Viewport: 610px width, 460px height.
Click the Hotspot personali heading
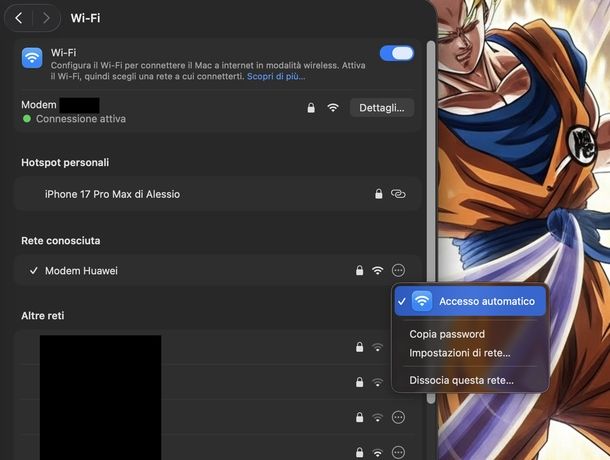65,163
